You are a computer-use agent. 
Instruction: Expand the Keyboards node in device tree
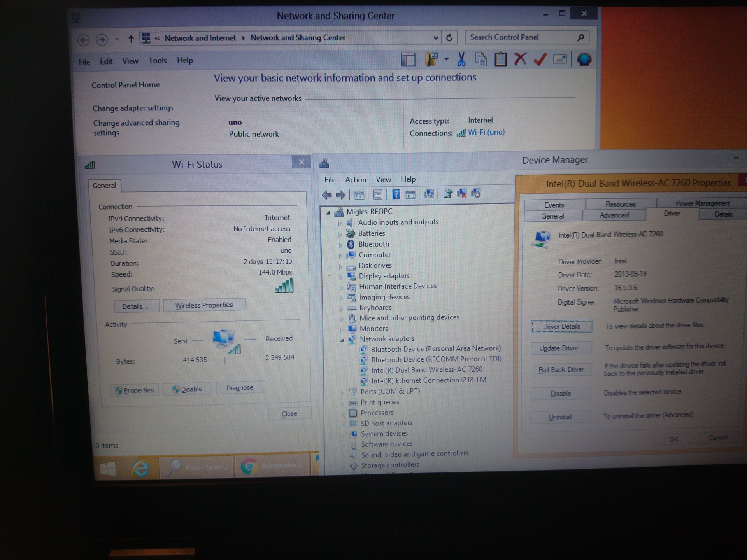[341, 308]
